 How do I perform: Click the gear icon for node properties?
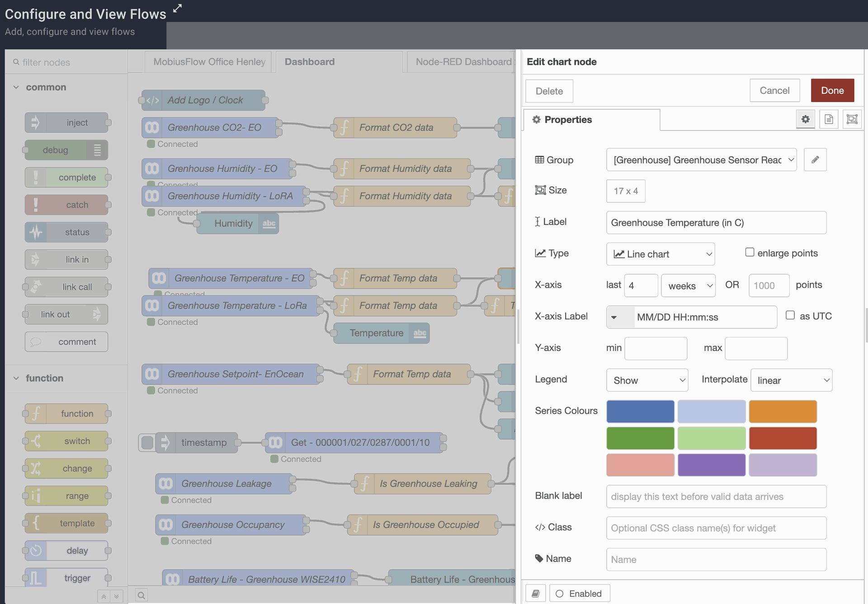tap(805, 119)
